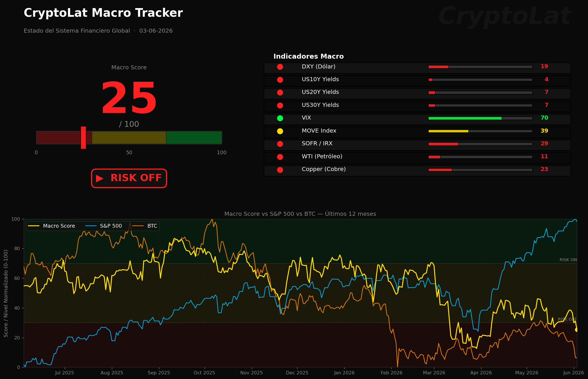Click the gray "Macro Score" label above the number 25
The width and height of the screenshot is (588, 379).
pos(129,68)
